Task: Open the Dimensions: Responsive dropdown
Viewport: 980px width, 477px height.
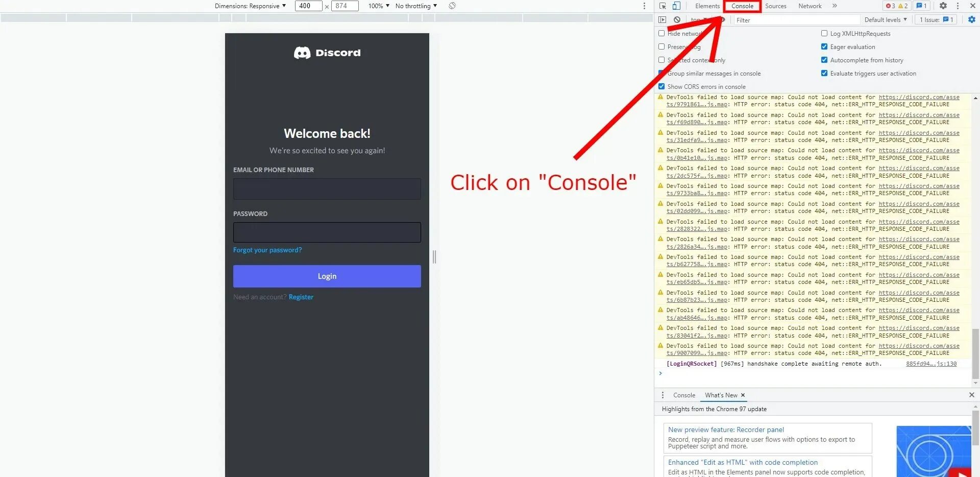Action: click(250, 6)
